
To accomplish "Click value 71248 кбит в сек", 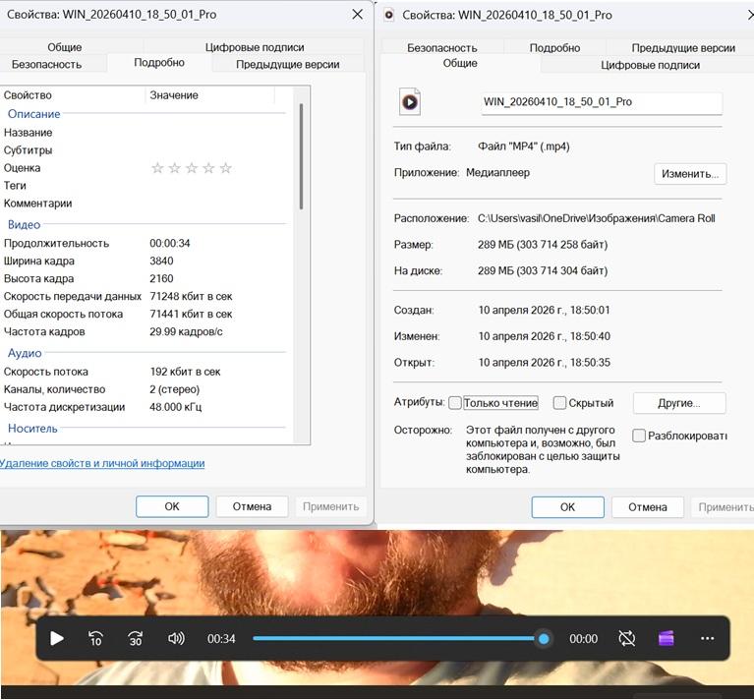I will point(191,296).
